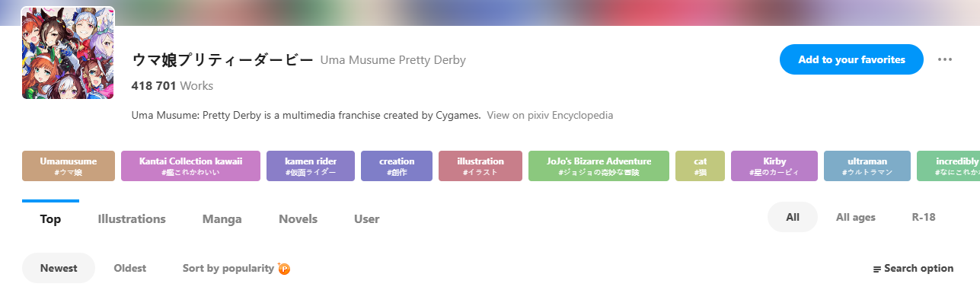
Task: Select the All ages filter
Action: pyautogui.click(x=855, y=218)
